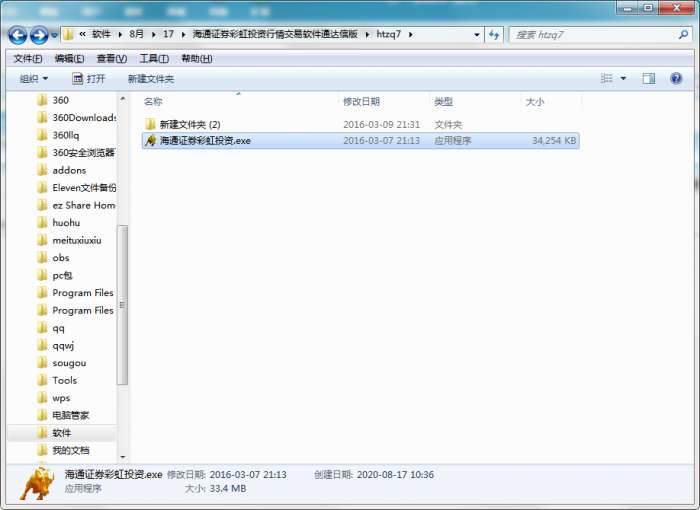Image resolution: width=700 pixels, height=510 pixels.
Task: Click the 17 breadcrumb in the address bar
Action: pyautogui.click(x=168, y=34)
